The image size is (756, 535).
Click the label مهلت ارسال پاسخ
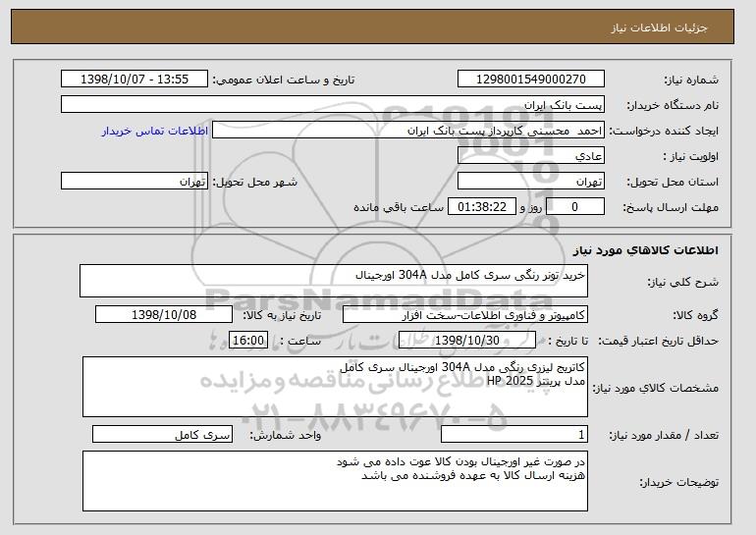(x=671, y=207)
